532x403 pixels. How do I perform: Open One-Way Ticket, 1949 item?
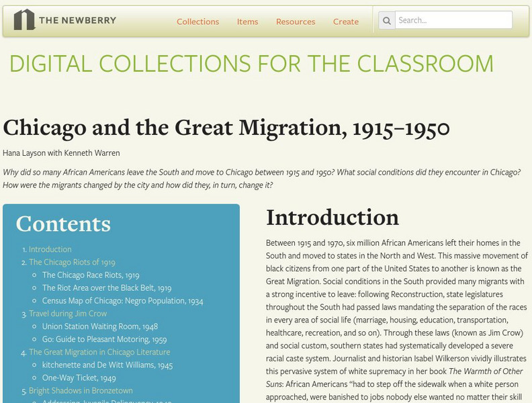pos(79,378)
